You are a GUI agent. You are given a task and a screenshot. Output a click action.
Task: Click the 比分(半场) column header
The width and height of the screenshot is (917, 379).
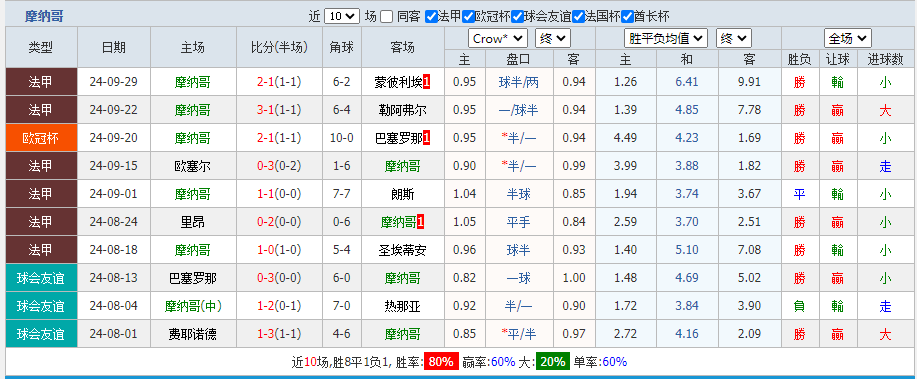pyautogui.click(x=280, y=47)
